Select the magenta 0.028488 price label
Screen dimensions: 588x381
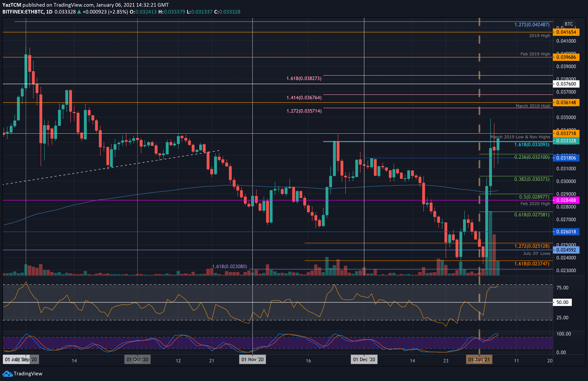(x=566, y=200)
